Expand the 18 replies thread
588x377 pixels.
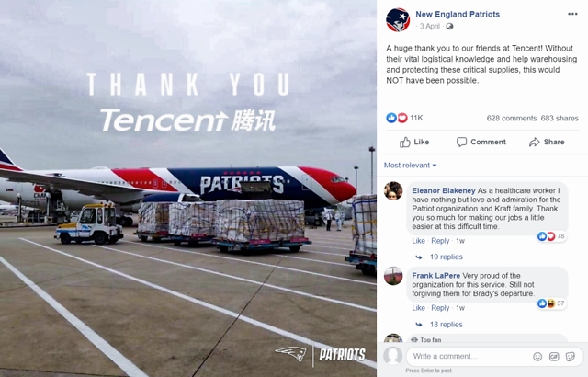point(446,325)
